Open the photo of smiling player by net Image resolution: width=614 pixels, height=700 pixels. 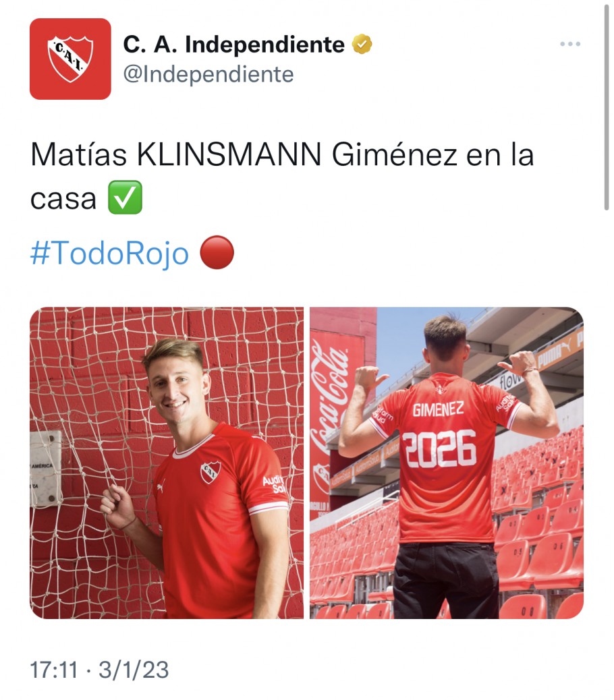pyautogui.click(x=167, y=463)
